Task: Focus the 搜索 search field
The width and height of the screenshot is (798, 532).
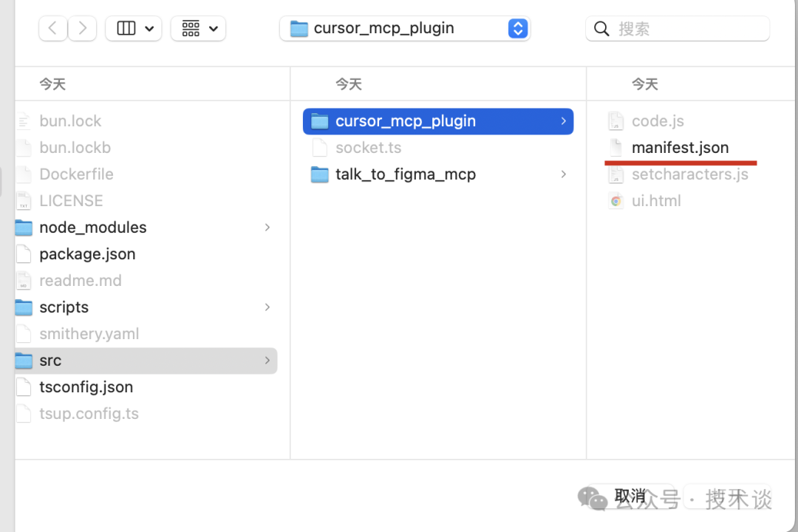Action: point(678,29)
